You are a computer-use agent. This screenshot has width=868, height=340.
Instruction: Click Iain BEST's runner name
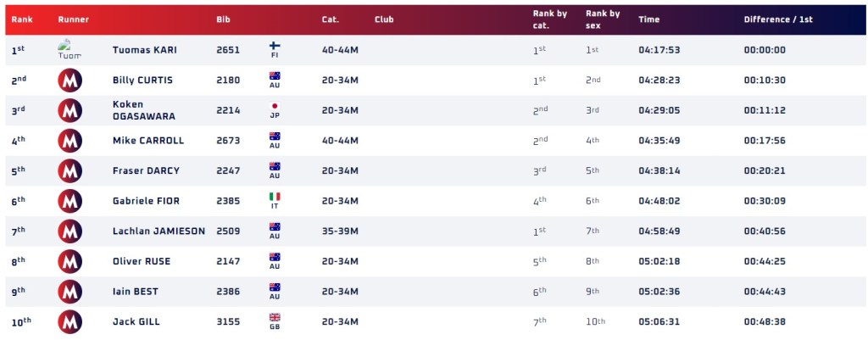click(x=136, y=292)
